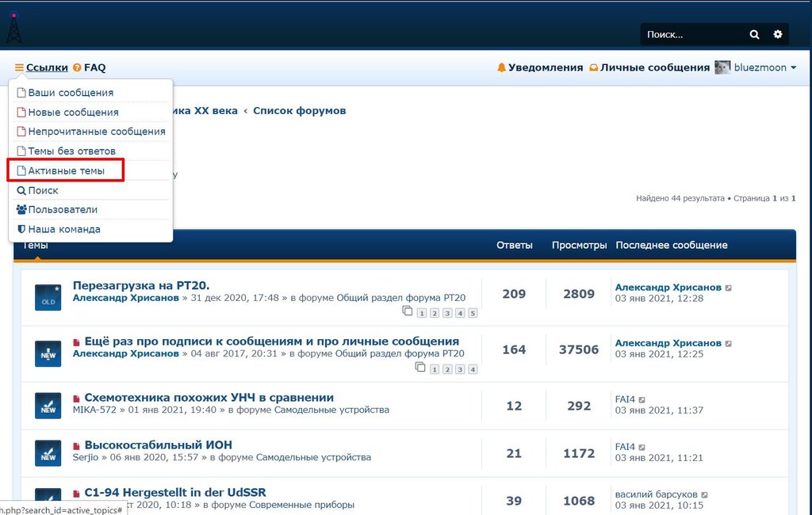
Task: Click NEW status icon of Высокостабильный ИОН topic
Action: [48, 453]
